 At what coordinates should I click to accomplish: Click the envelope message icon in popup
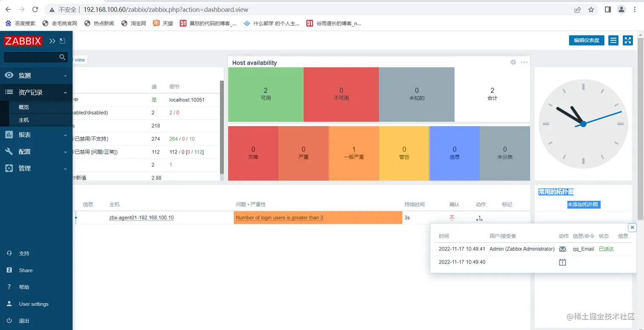tap(562, 249)
